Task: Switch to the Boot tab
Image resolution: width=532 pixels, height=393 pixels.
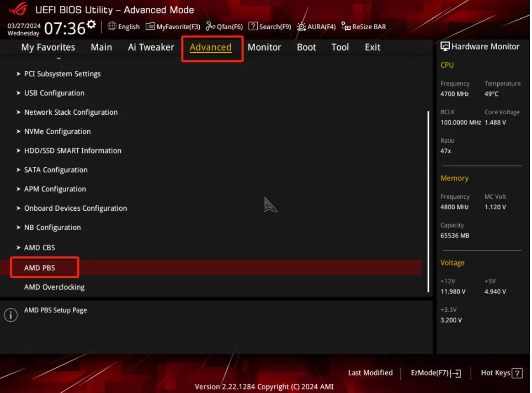Action: (x=306, y=47)
